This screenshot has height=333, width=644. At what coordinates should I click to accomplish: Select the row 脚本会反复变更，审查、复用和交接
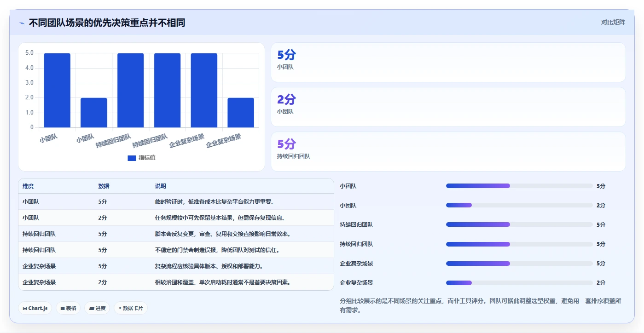[x=176, y=234]
